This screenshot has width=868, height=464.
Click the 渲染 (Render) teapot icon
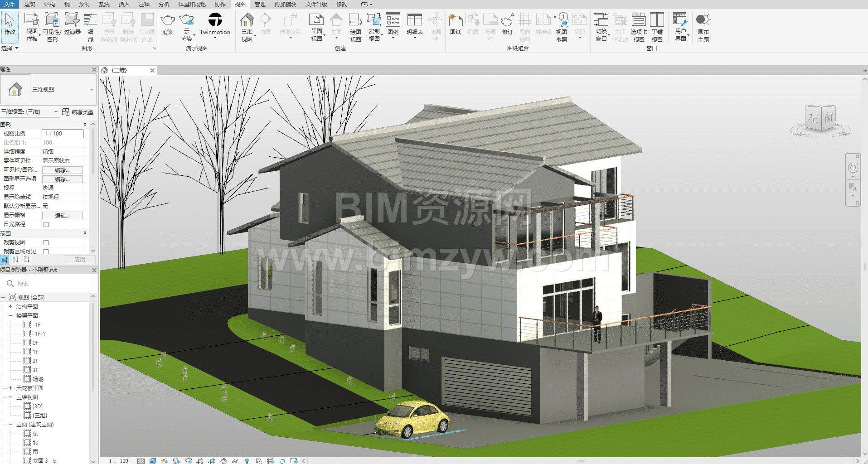(x=168, y=20)
